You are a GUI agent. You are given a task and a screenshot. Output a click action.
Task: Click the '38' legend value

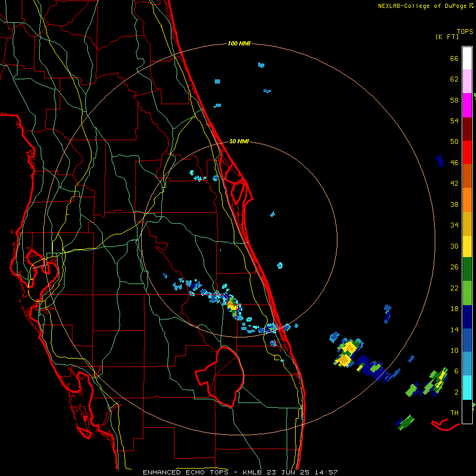[454, 204]
